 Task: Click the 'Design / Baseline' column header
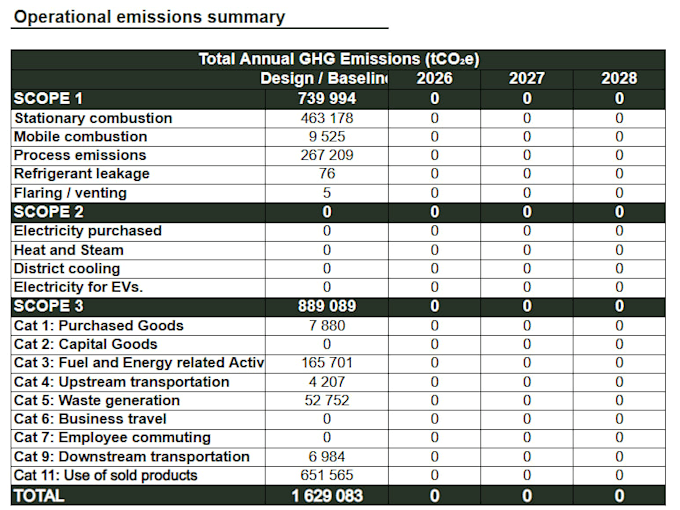point(324,78)
